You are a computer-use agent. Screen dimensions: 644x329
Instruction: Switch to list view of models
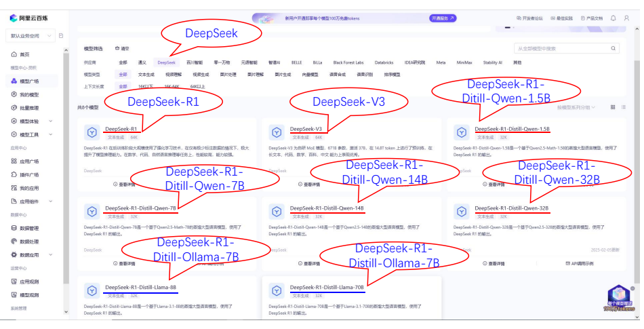point(624,107)
